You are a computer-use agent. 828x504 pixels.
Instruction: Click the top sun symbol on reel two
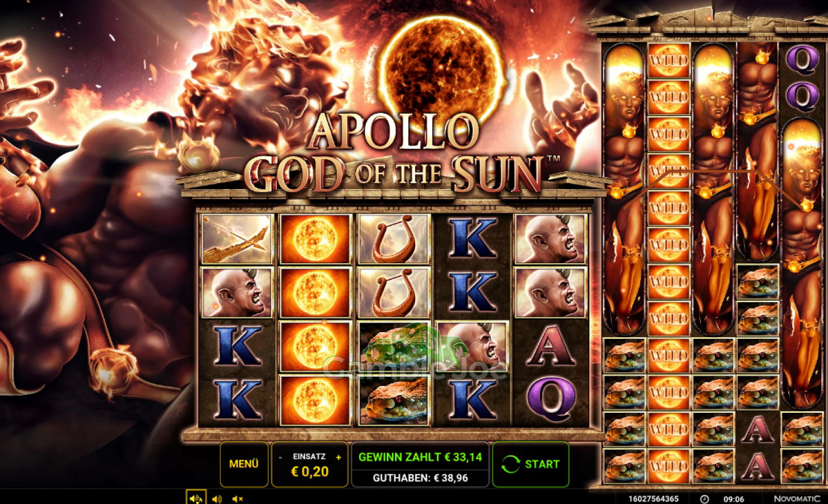315,239
